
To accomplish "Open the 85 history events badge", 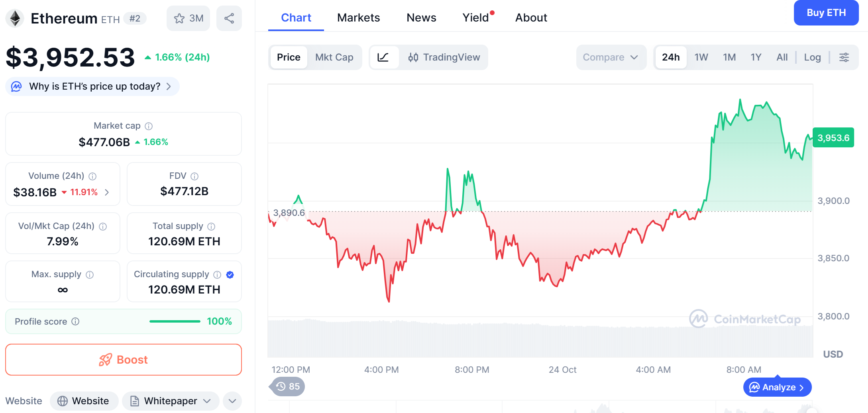I will [287, 386].
